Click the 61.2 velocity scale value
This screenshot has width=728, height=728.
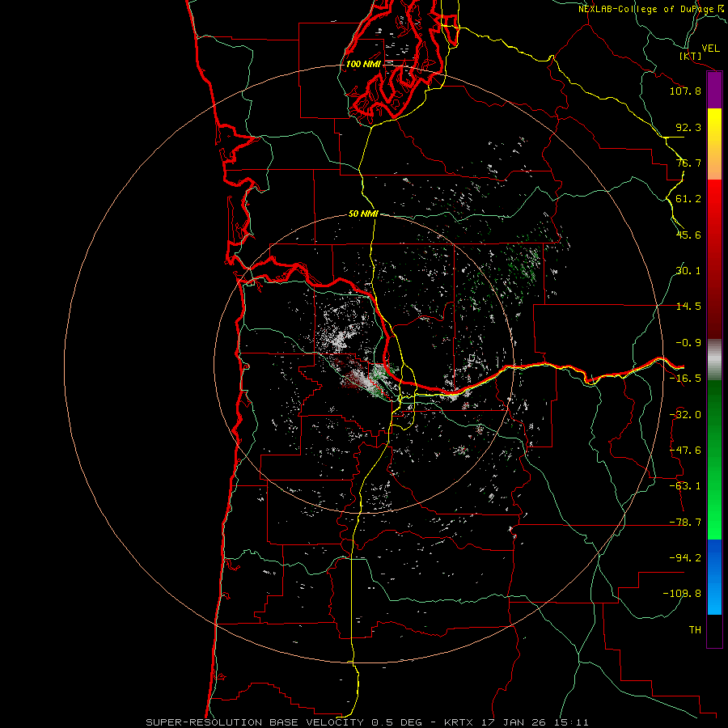click(x=688, y=199)
